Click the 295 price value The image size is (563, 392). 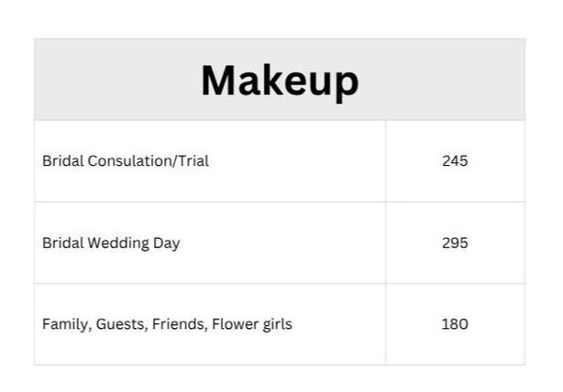[x=455, y=243]
